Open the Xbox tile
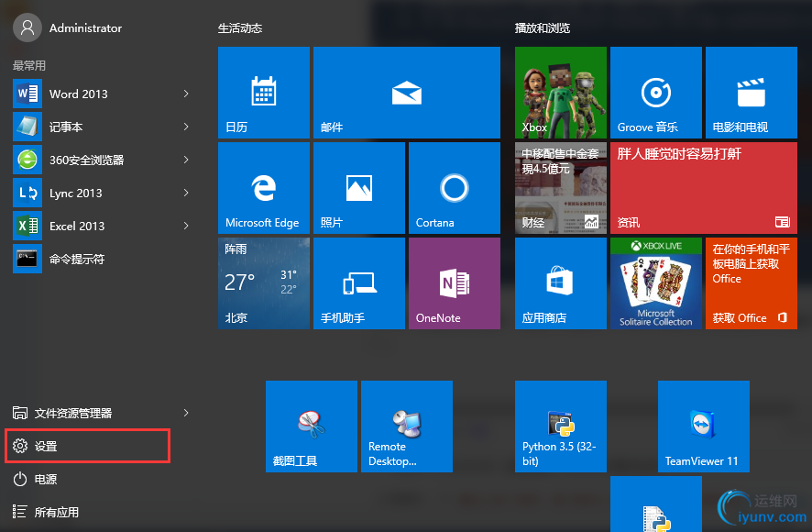Viewport: 812px width, 532px height. 560,93
